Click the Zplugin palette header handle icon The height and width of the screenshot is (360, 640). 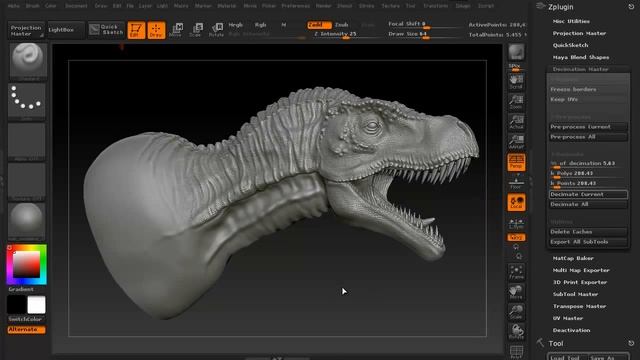541,6
